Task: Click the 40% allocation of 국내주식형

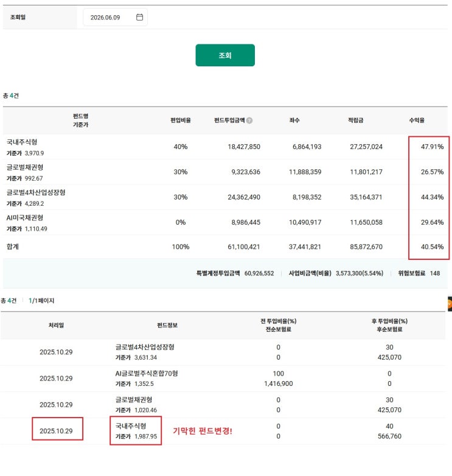Action: pyautogui.click(x=181, y=147)
